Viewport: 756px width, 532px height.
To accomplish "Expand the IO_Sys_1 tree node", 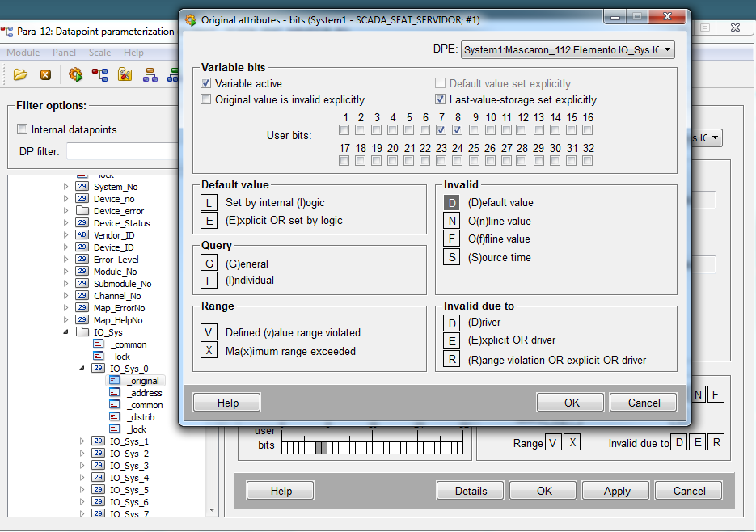I will [x=82, y=441].
